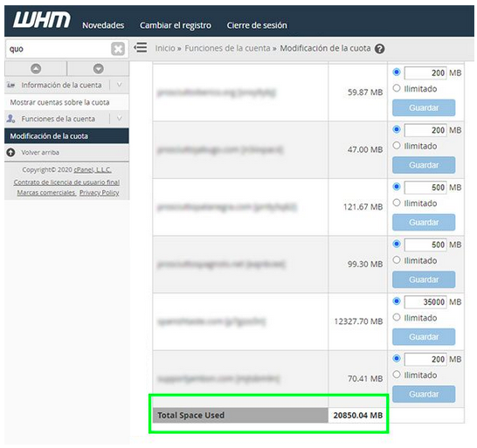Image resolution: width=477 pixels, height=448 pixels.
Task: Select Ilimitado for the 12327.70 MB account
Action: (397, 317)
